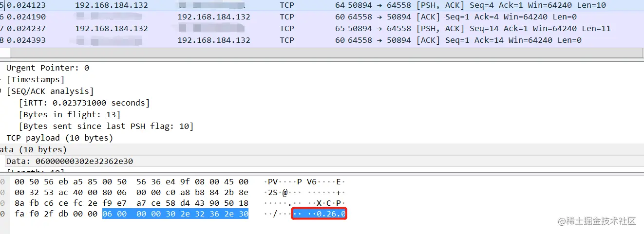Select the Urgent Pointer: 0 field
This screenshot has height=234, width=644.
point(48,68)
